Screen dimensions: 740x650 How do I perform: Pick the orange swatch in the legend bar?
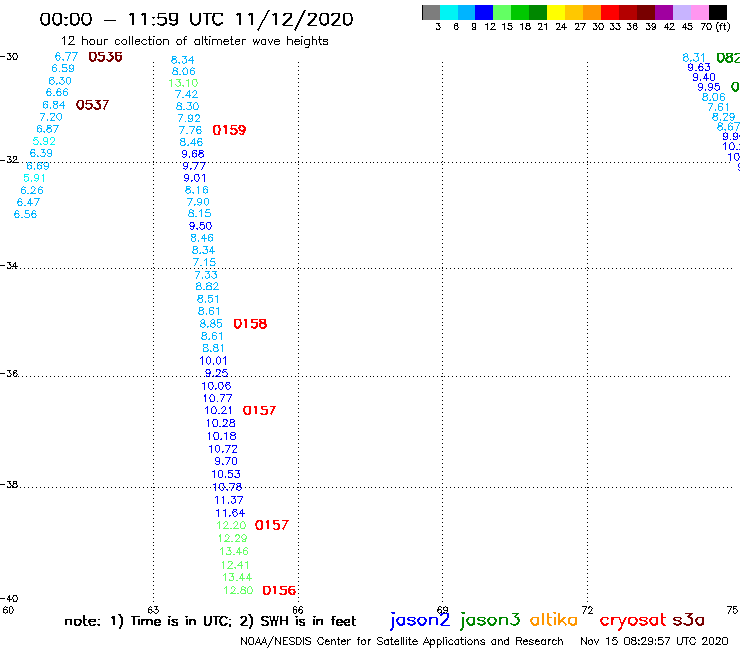tap(592, 12)
